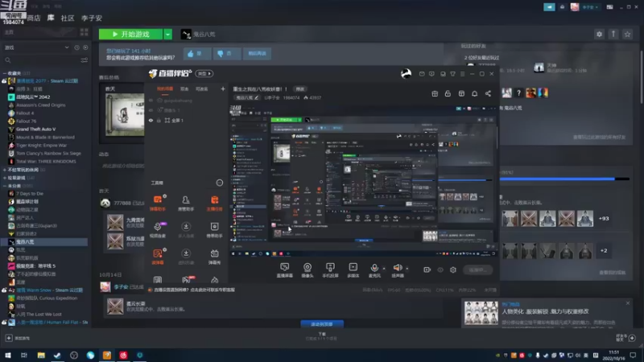Toggle the preview eye icon near settings gear
Screen dimensions: 644x362
point(440,269)
